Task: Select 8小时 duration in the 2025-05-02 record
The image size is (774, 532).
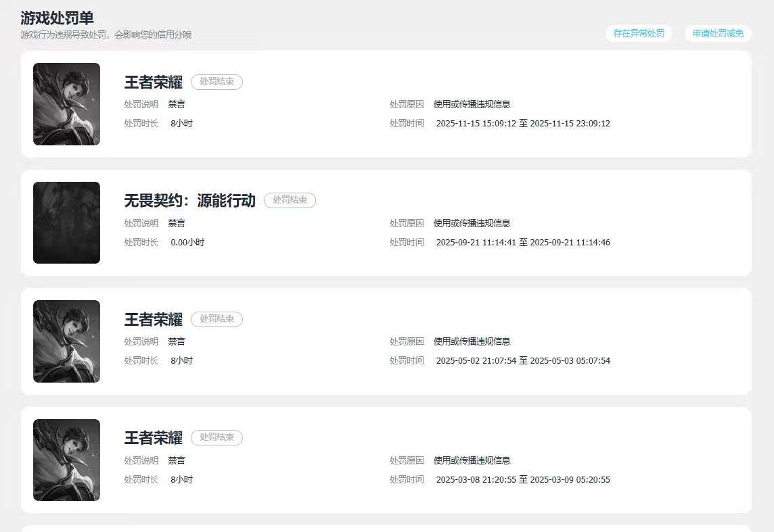Action: (x=181, y=360)
